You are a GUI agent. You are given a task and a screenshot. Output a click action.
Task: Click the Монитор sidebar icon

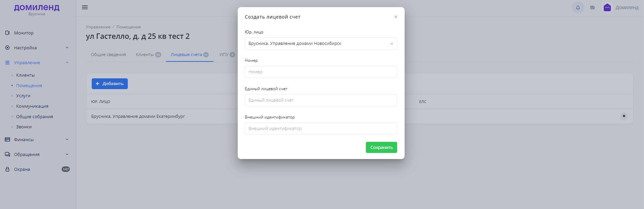coord(7,33)
